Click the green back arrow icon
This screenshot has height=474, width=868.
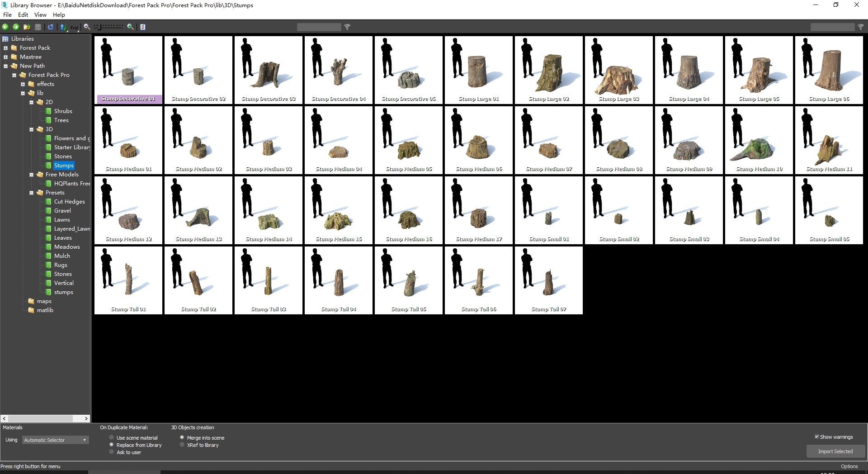[x=5, y=27]
